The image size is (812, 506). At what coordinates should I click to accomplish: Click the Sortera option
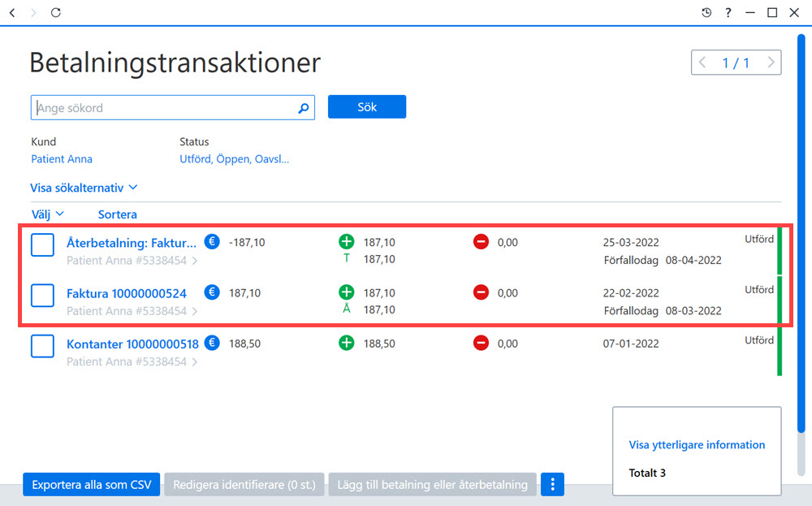[x=118, y=214]
